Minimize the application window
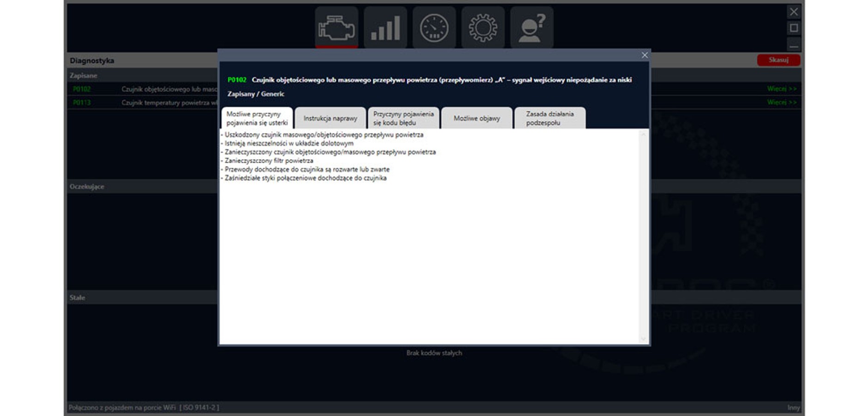Viewport: 868px width, 416px height. tap(794, 46)
